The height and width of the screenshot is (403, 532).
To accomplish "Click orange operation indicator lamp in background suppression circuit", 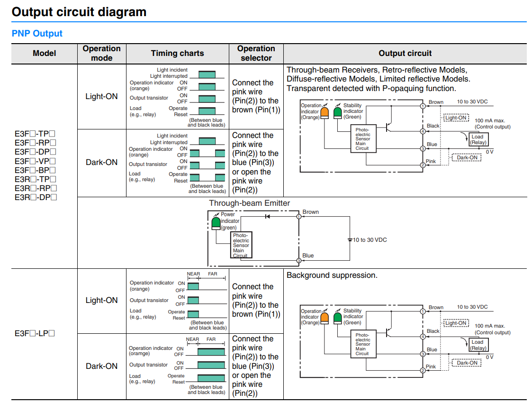I will (x=325, y=319).
